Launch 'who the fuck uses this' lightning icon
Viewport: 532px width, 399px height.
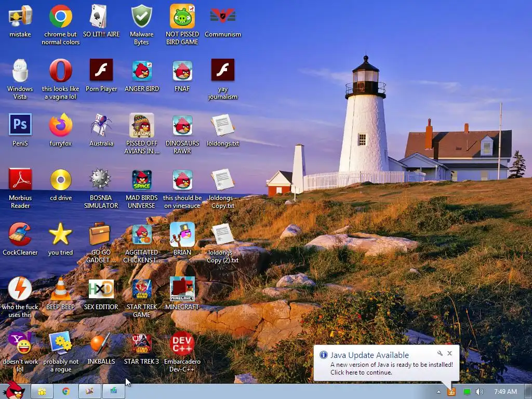click(20, 289)
